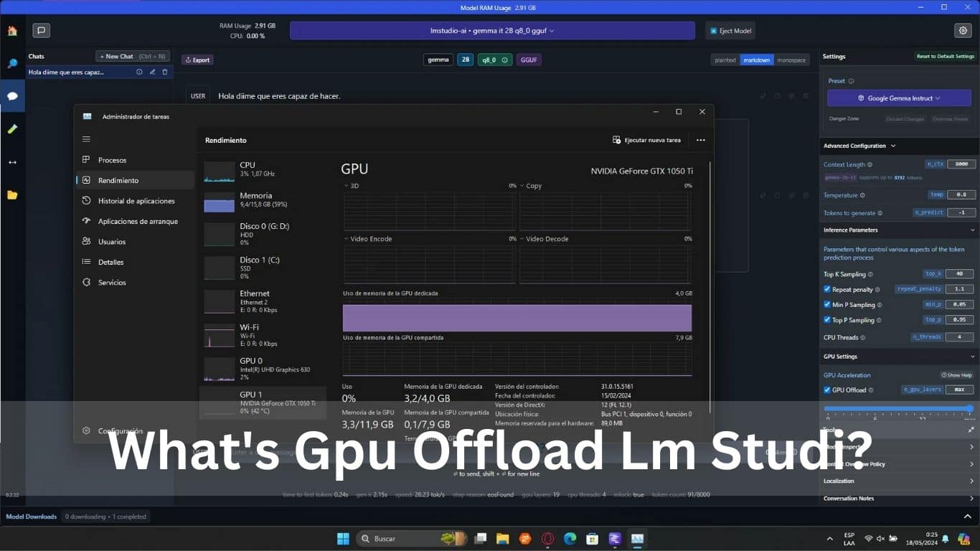Click the Preset info icon
Viewport: 980px width, 551px height.
click(852, 81)
